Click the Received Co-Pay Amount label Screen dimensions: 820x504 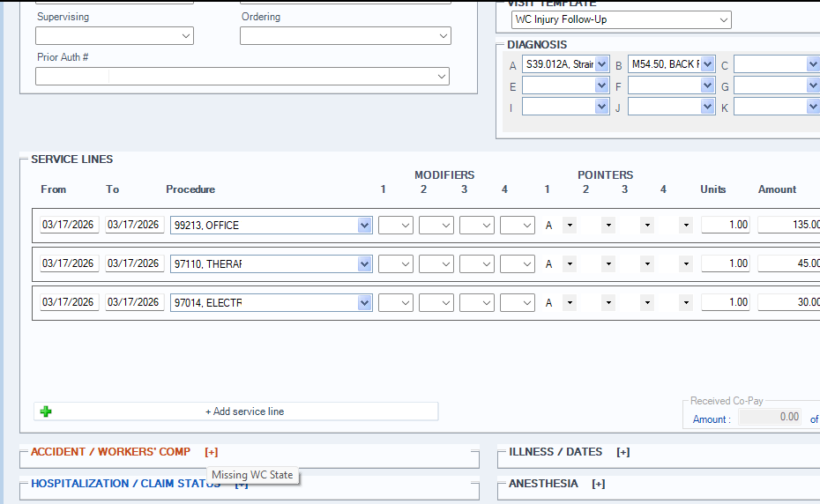(x=712, y=419)
